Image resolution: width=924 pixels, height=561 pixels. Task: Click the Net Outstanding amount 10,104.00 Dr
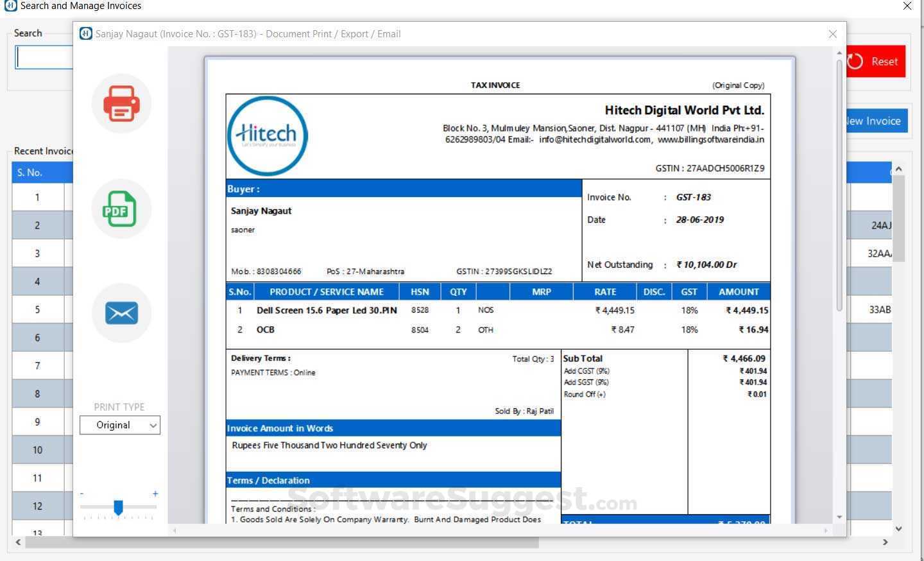pos(706,264)
